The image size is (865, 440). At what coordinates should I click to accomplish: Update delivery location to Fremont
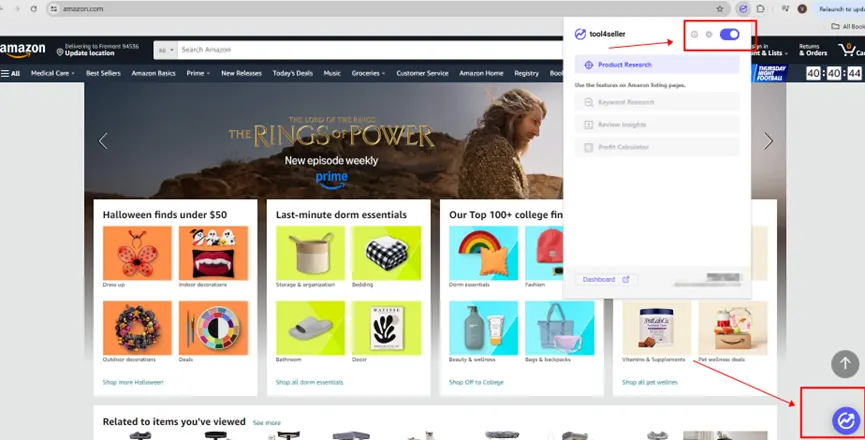(x=98, y=50)
